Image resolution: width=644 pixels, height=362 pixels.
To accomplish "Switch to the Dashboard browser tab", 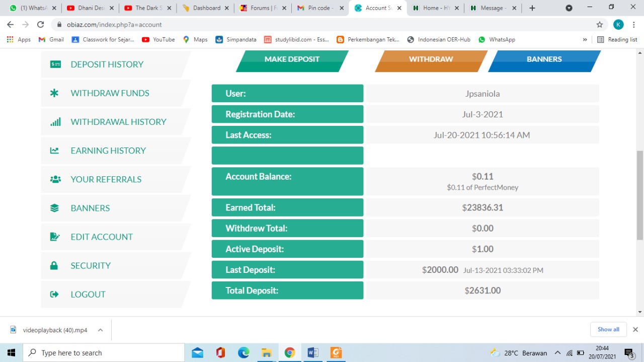I will pos(206,8).
